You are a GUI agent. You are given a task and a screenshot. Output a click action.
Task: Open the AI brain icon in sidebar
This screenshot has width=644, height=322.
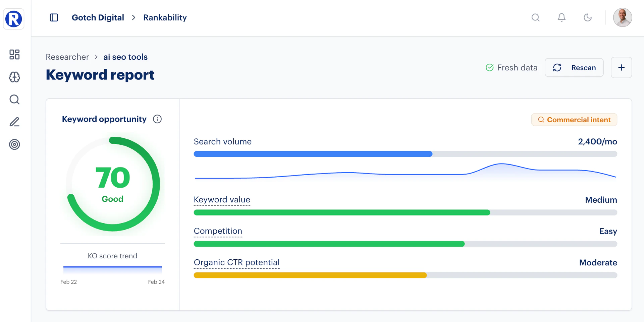coord(14,77)
